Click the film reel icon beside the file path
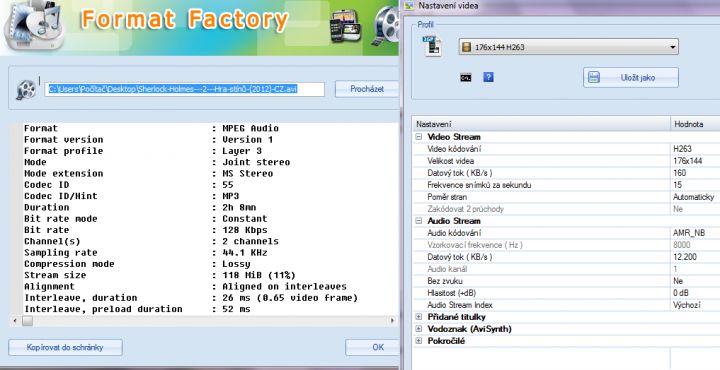 (x=26, y=90)
